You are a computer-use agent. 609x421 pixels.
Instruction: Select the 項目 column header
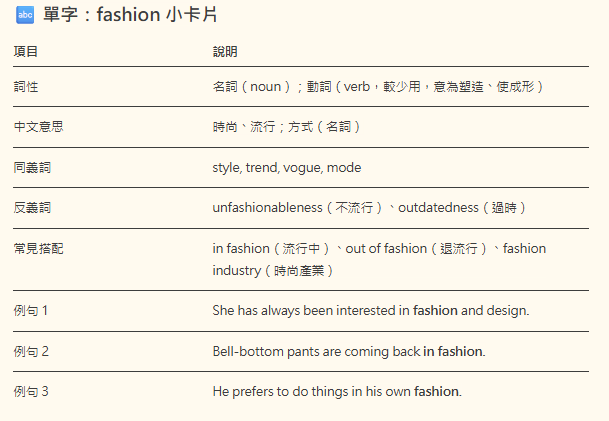[x=26, y=51]
